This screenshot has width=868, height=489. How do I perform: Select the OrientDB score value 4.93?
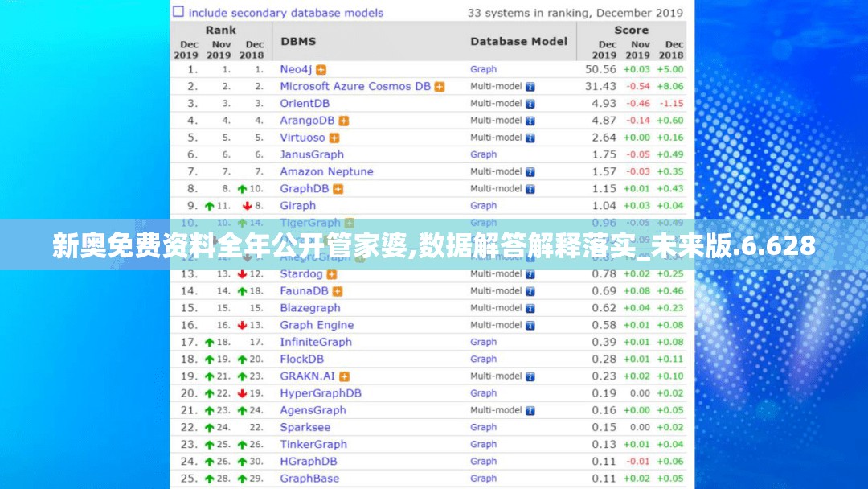point(604,104)
